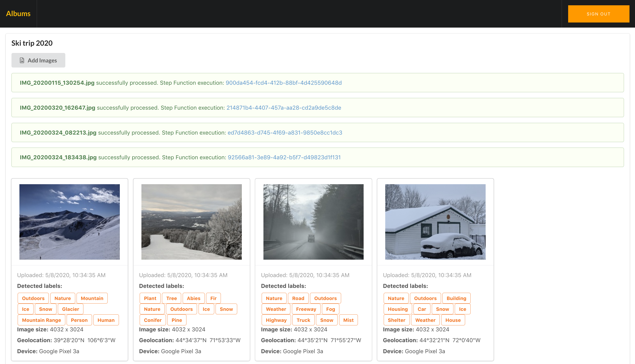635x364 pixels.
Task: Click the file icon on Add Images
Action: (22, 60)
